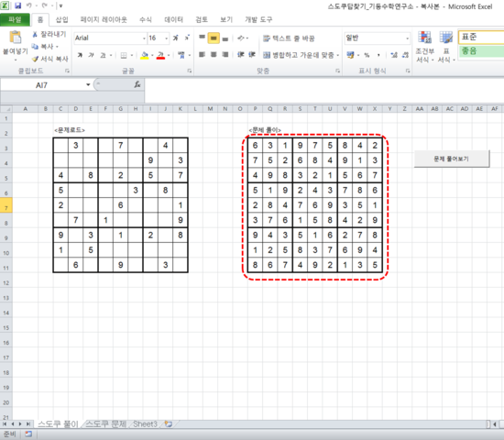The height and width of the screenshot is (440, 504).
Task: Click the Redo arrow in quick access toolbar
Action: [45, 5]
